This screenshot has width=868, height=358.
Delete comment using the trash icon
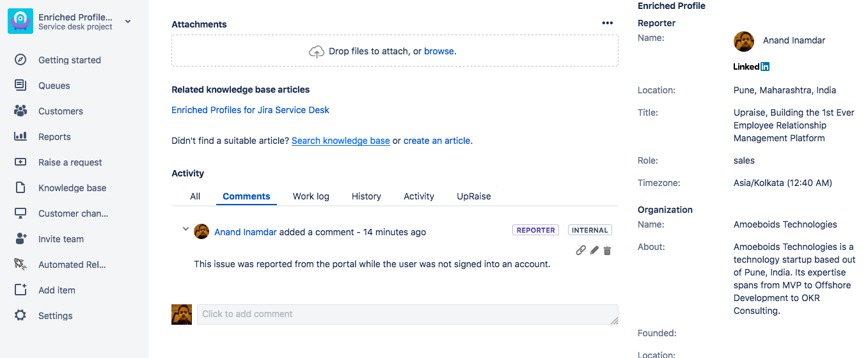[607, 251]
